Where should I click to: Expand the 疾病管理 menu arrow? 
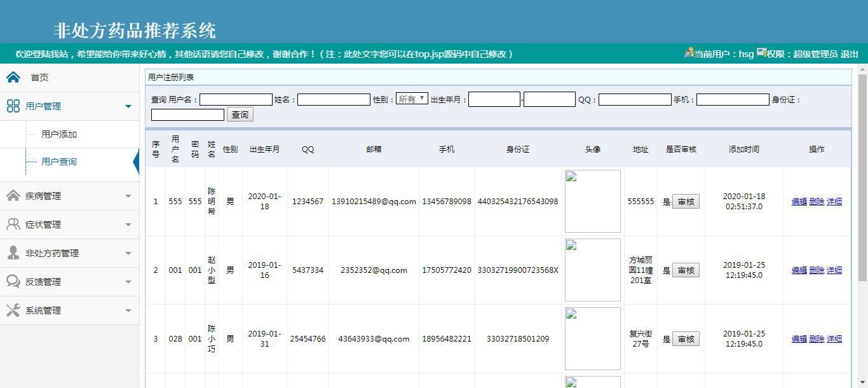[x=128, y=196]
